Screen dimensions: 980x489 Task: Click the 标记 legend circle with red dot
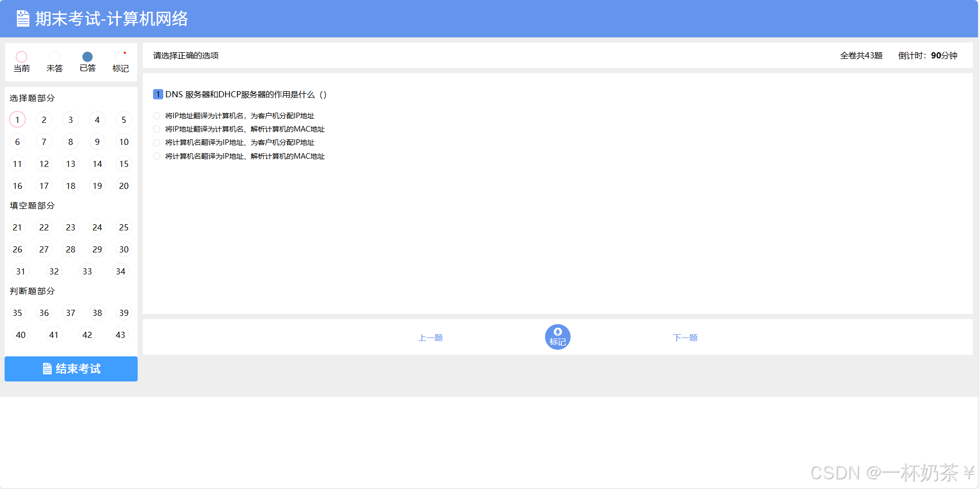121,57
